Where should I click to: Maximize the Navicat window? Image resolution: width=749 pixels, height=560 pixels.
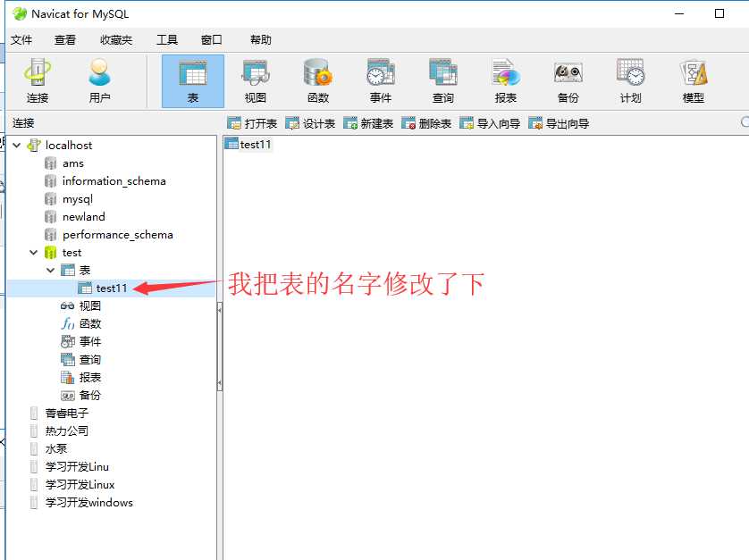pos(720,13)
